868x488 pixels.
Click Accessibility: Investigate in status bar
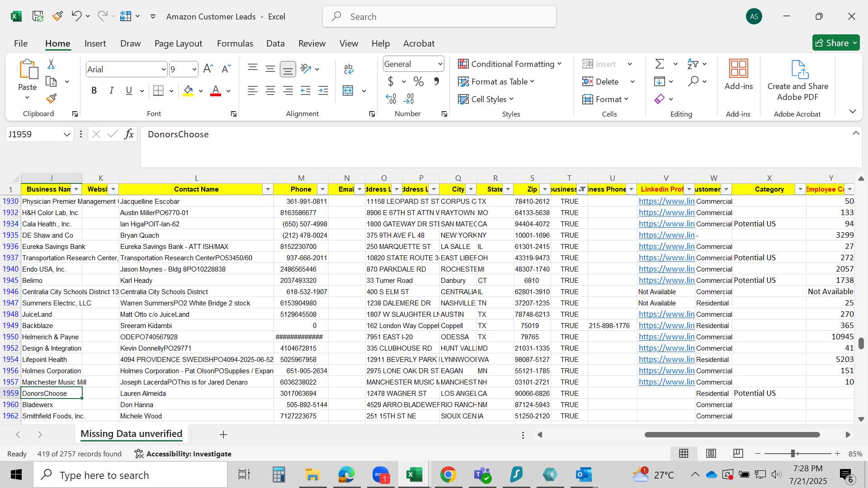click(183, 454)
